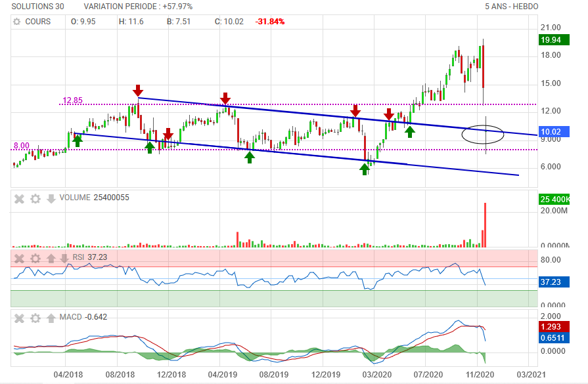Image resolution: width=588 pixels, height=384 pixels.
Task: Click the 04/2018 date axis label
Action: pyautogui.click(x=68, y=374)
